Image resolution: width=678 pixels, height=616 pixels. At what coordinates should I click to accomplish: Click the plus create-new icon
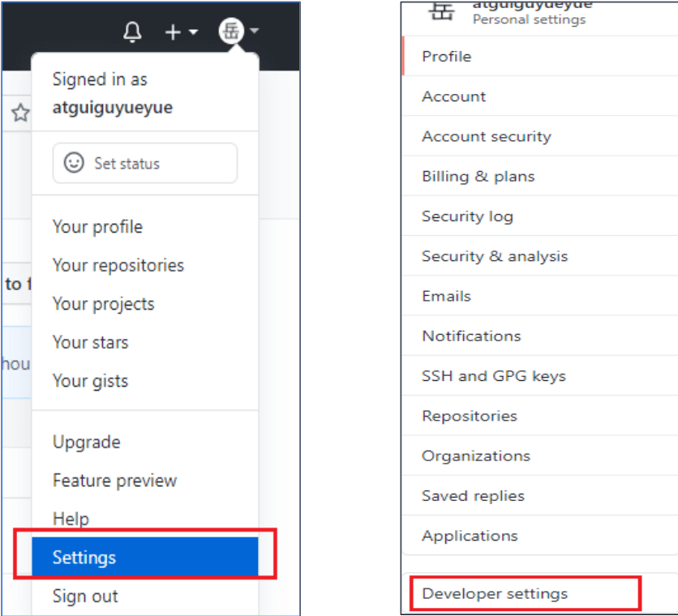tap(173, 32)
